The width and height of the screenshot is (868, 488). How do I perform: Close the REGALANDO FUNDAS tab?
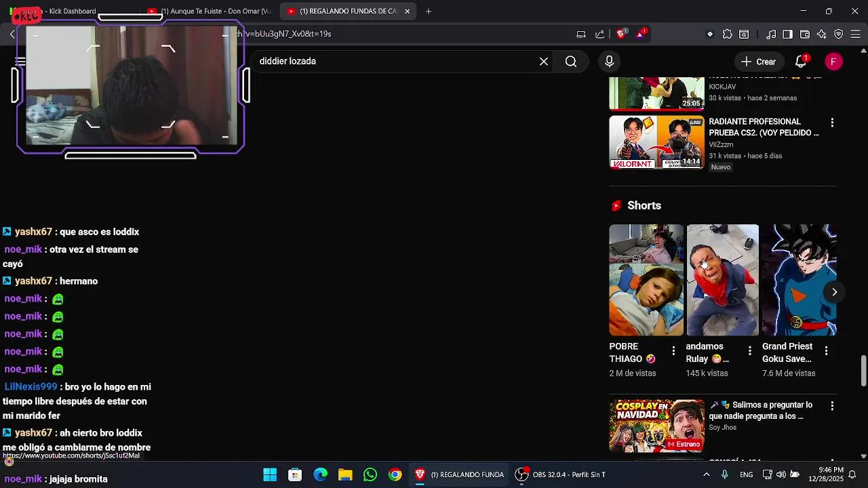(407, 11)
